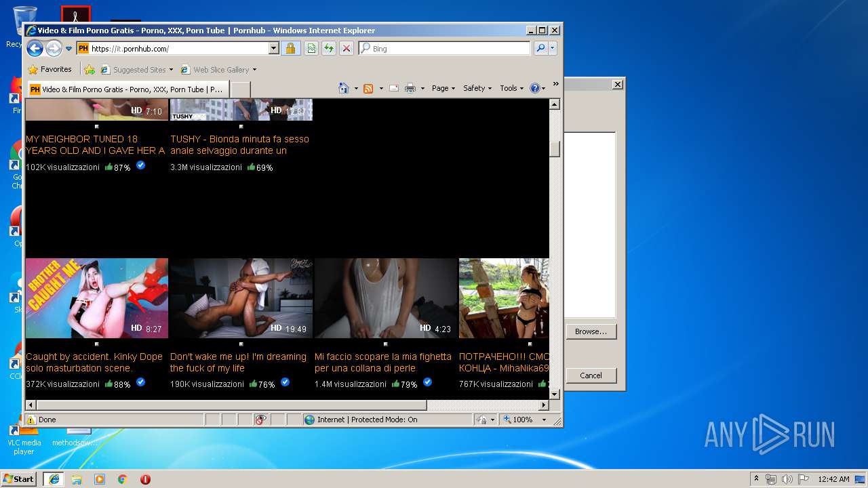The width and height of the screenshot is (868, 488).
Task: Click the RSS feeds icon
Action: (x=368, y=88)
